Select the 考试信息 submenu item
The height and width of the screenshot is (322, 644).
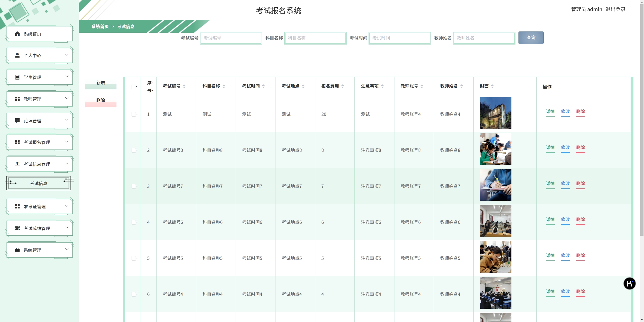(38, 183)
